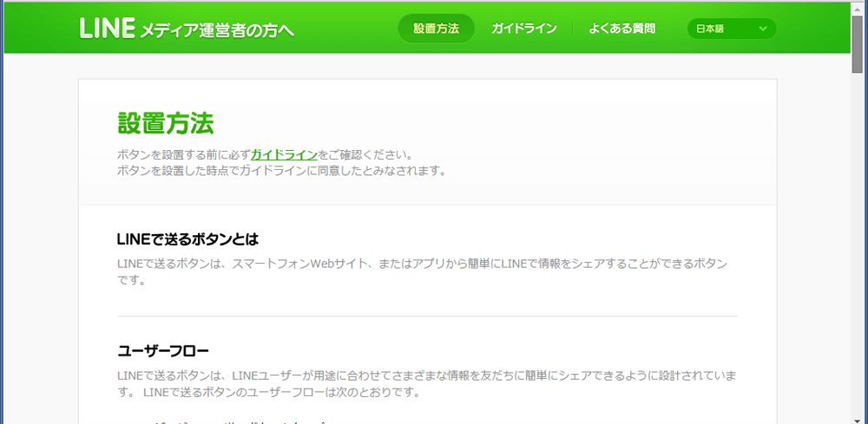Click the メディア運営者の方へ header title

[x=217, y=30]
